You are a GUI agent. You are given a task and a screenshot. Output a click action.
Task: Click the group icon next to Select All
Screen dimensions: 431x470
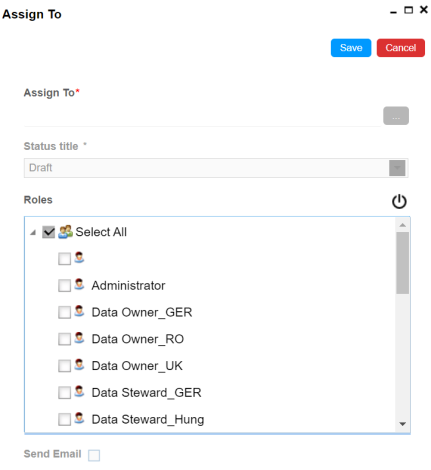coord(65,232)
